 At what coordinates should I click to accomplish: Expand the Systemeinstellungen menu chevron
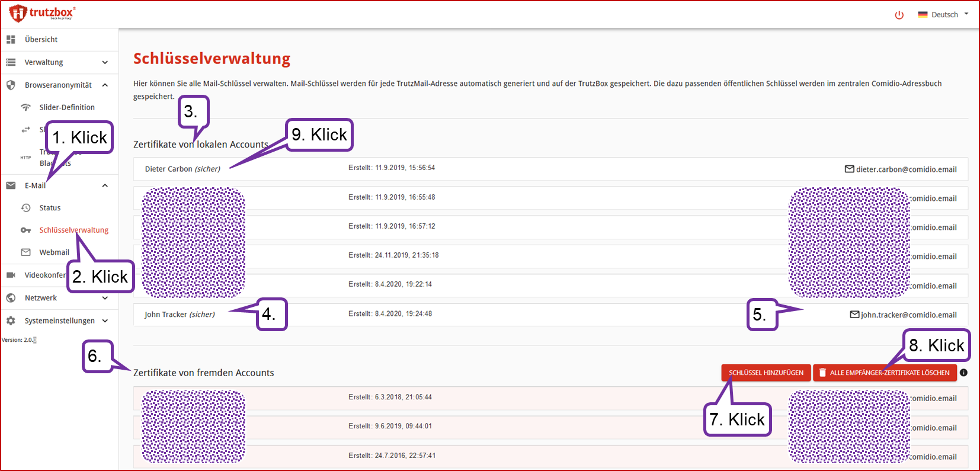point(105,321)
